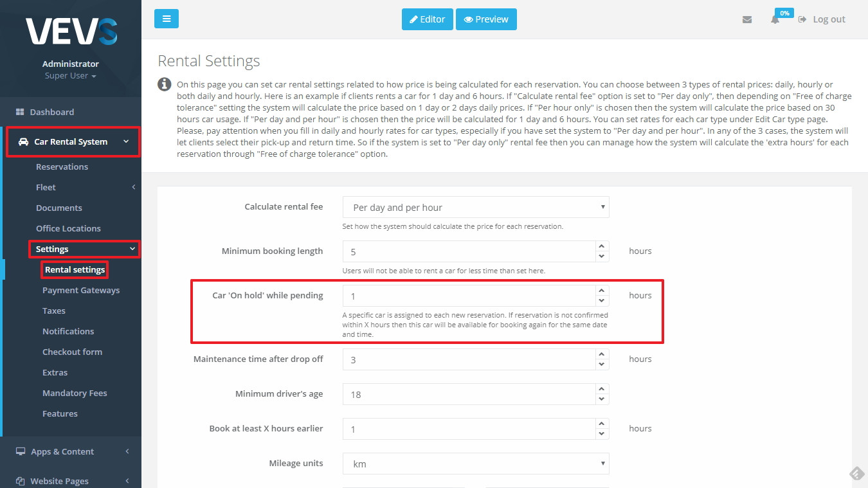Image resolution: width=868 pixels, height=488 pixels.
Task: Click the Website Pages icon
Action: point(20,481)
